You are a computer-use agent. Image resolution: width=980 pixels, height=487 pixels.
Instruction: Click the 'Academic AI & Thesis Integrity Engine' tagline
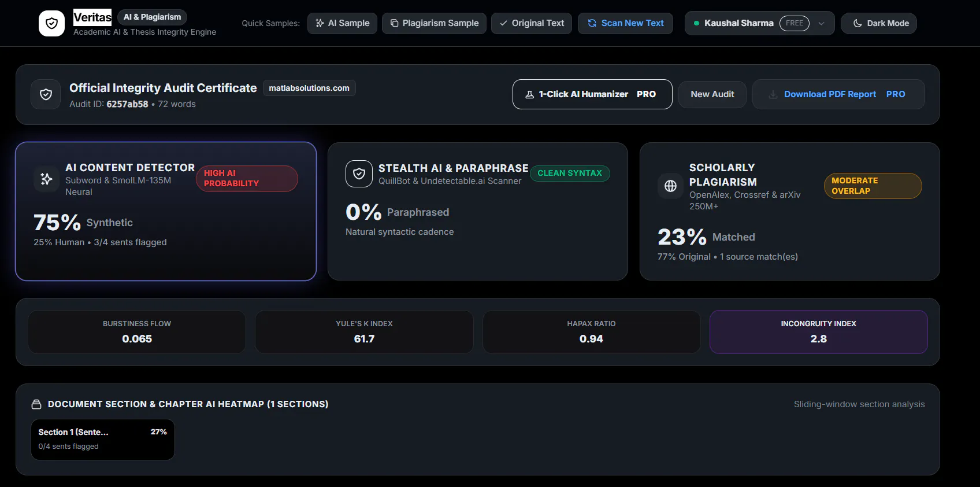144,32
